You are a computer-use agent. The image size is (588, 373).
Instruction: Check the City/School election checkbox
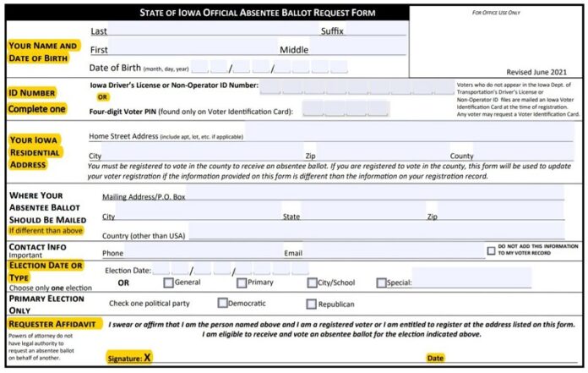click(x=312, y=282)
